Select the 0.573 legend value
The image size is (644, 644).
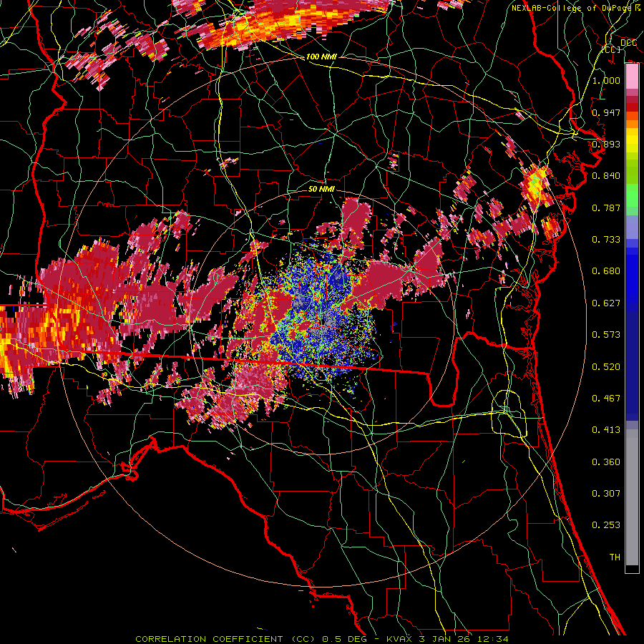(x=606, y=335)
